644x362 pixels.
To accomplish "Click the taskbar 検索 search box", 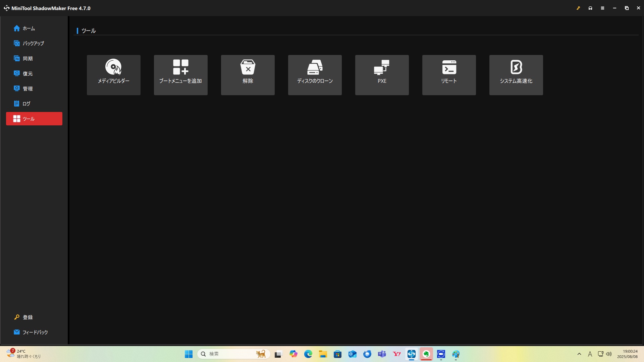I will pos(234,354).
